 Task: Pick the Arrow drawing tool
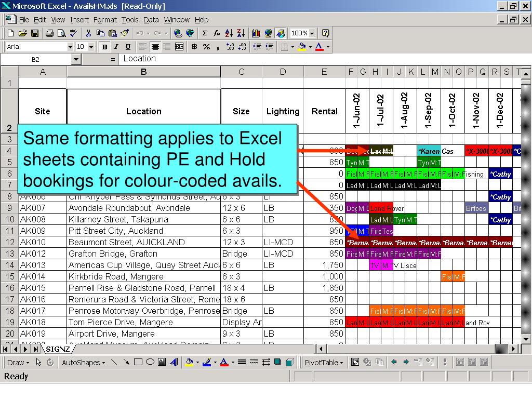(126, 362)
